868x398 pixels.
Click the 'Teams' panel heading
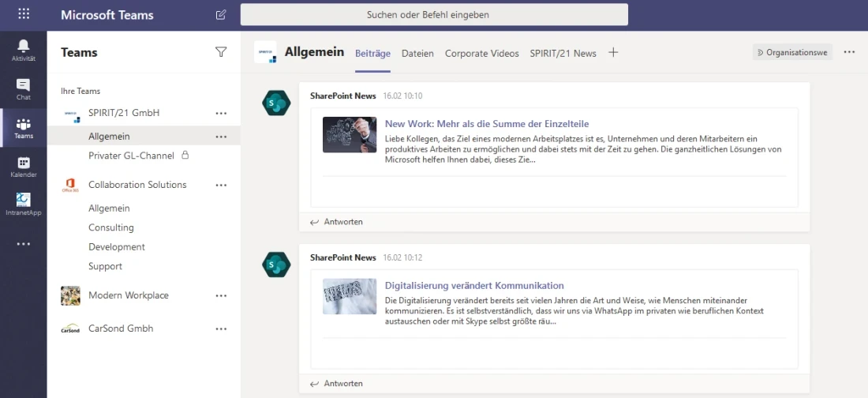coord(79,53)
